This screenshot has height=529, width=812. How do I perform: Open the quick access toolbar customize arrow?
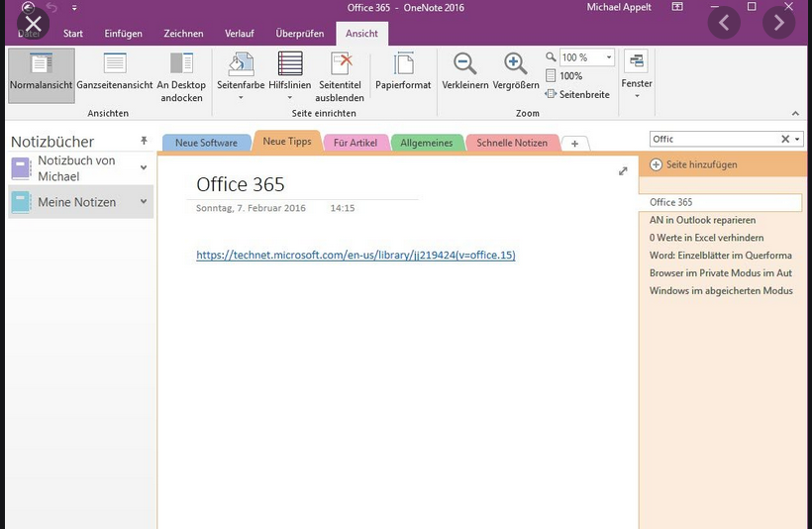[x=74, y=8]
